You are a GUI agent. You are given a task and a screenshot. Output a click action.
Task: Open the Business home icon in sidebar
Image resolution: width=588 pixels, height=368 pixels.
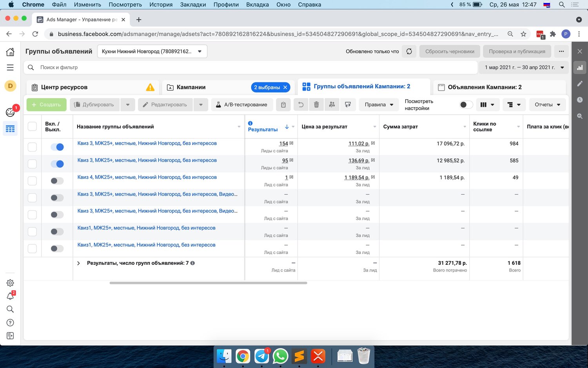coord(10,52)
